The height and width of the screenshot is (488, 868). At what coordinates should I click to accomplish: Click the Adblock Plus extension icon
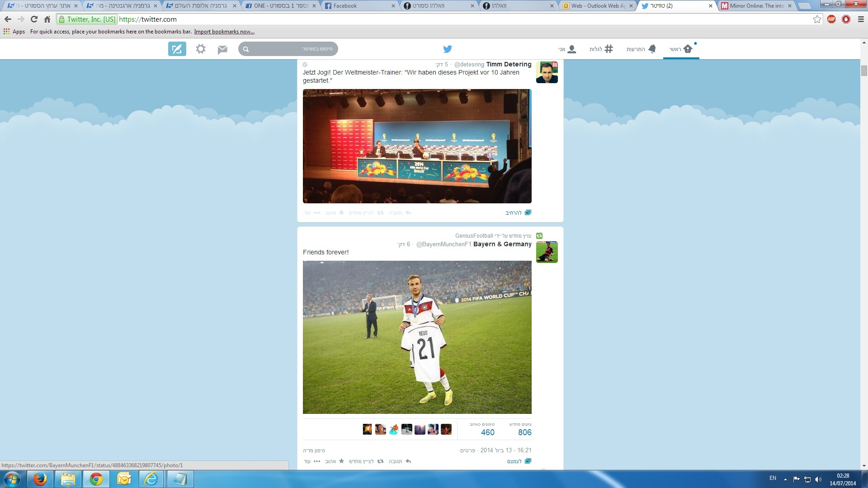(x=831, y=19)
